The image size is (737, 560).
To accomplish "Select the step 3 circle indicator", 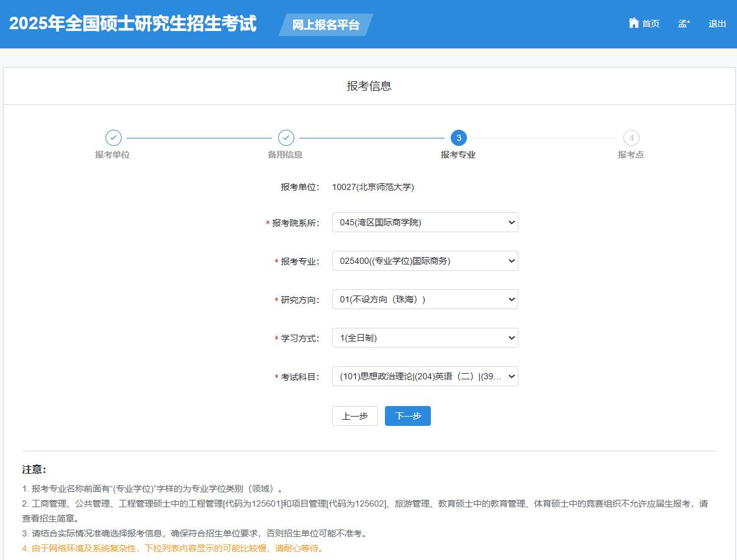I will [458, 138].
